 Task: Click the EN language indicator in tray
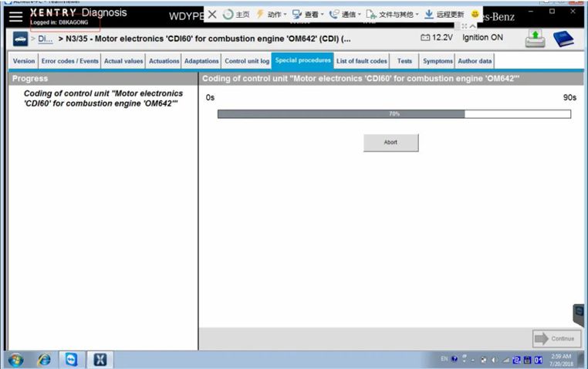pos(444,359)
